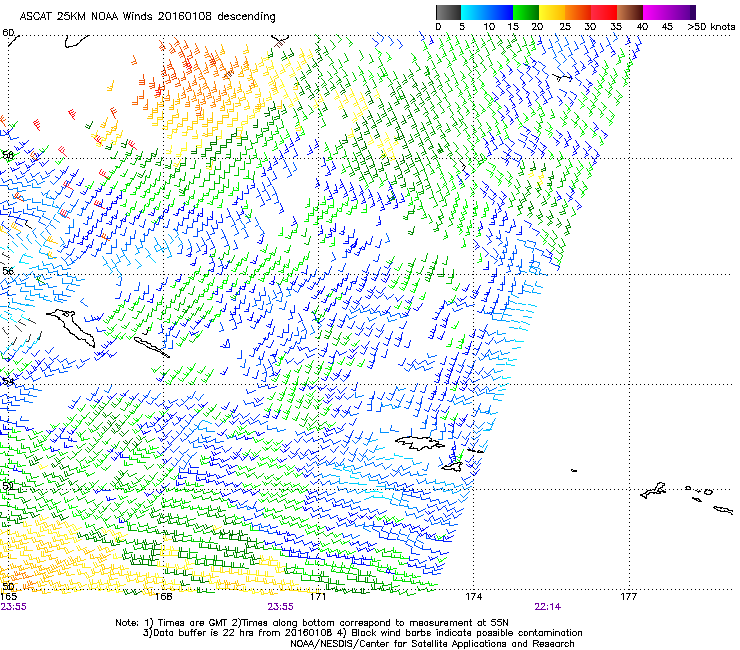Click the cyan-to-blue 5–15 knots legend segment

(487, 12)
